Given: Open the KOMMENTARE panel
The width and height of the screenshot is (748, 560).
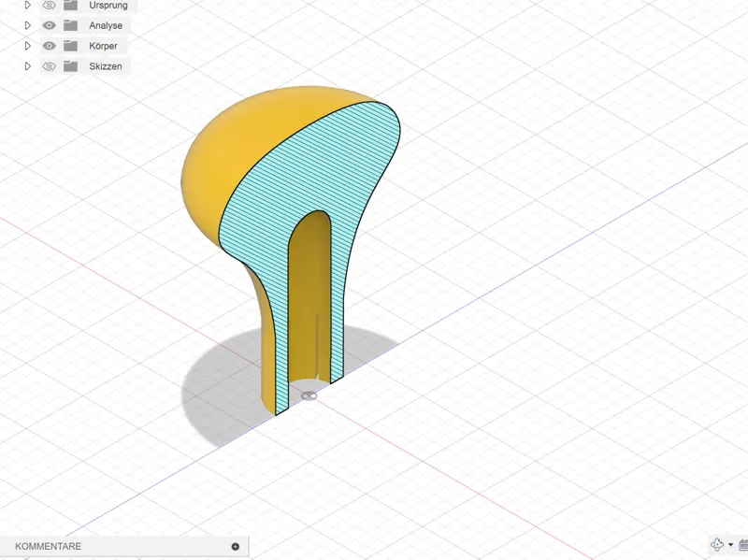Looking at the screenshot, I should click(x=49, y=546).
